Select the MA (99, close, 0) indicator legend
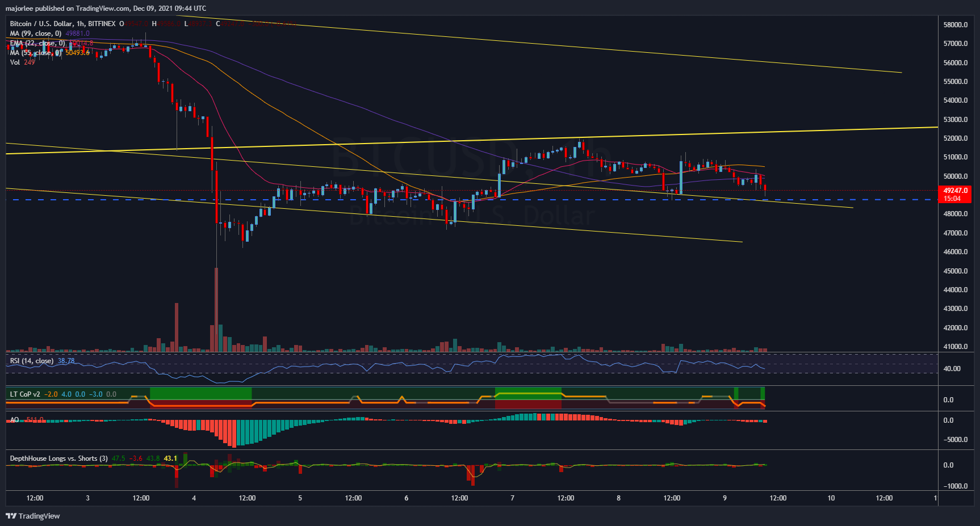This screenshot has height=526, width=980. pos(36,33)
